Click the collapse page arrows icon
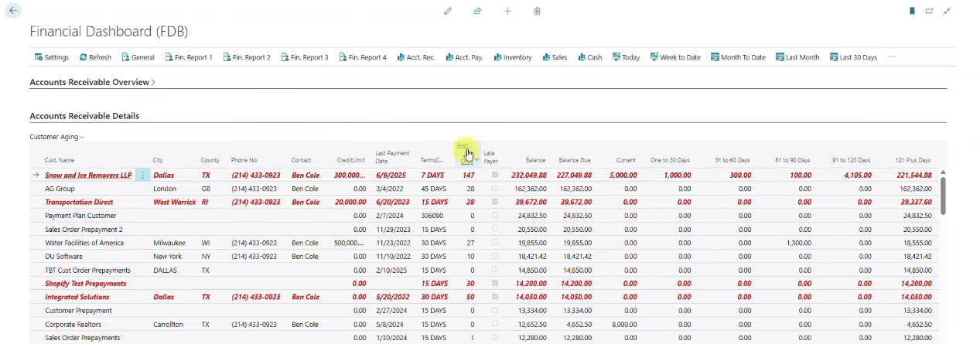980x344 pixels. pos(947,11)
